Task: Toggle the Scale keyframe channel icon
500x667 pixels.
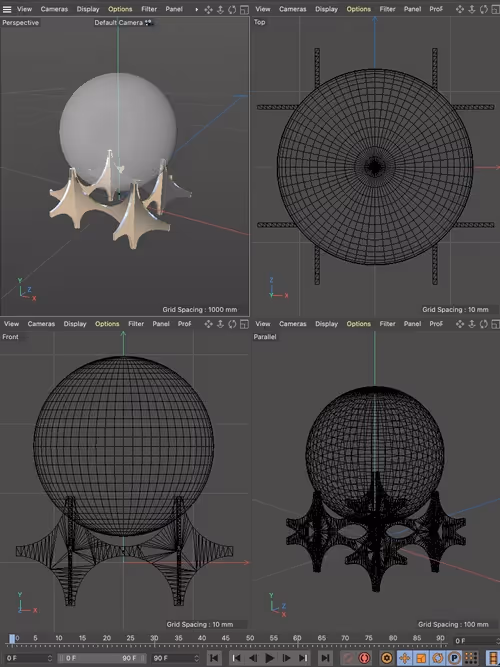Action: [421, 658]
